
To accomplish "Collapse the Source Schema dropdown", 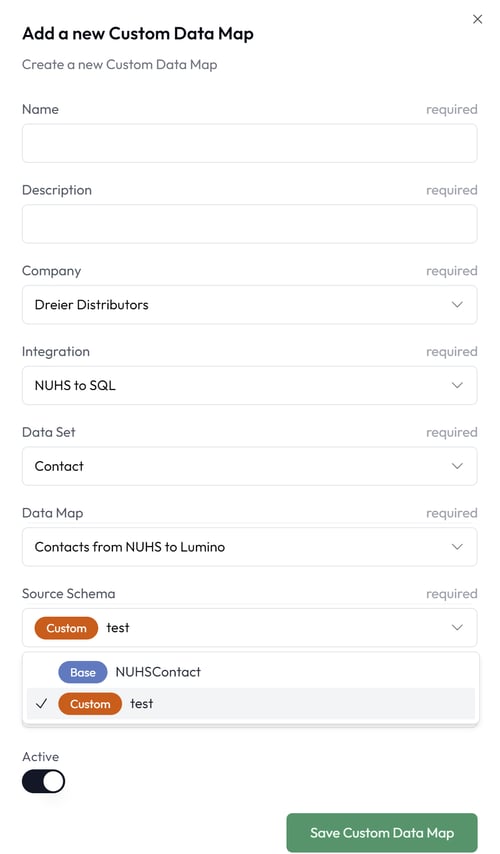I will [249, 627].
